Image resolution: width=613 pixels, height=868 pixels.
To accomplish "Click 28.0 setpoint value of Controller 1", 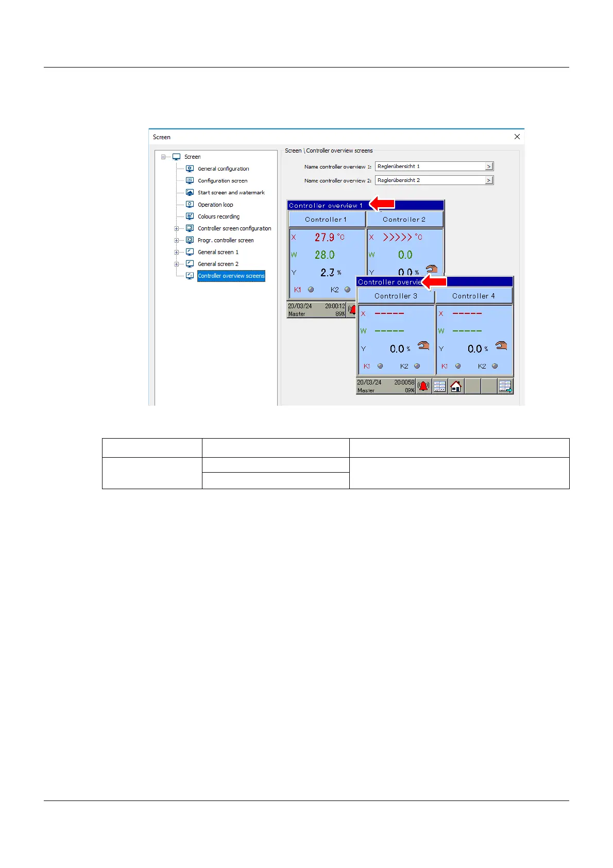I will coord(325,255).
